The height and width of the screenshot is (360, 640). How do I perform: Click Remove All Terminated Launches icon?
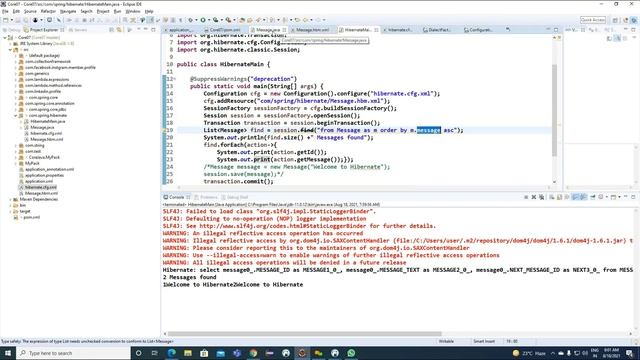542,197
